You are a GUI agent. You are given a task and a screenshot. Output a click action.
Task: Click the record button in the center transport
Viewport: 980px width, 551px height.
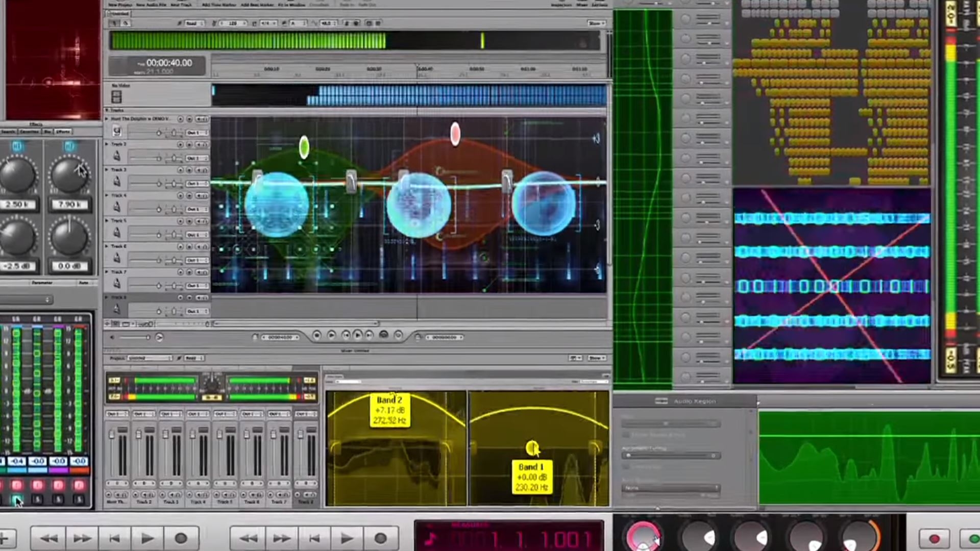click(380, 538)
